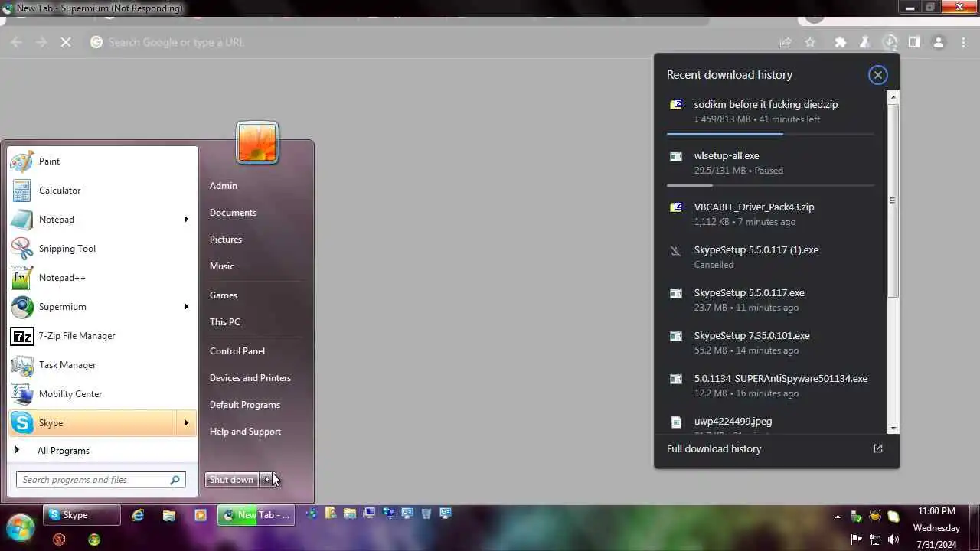Open Action Center flag icon
The height and width of the screenshot is (551, 980).
(857, 540)
